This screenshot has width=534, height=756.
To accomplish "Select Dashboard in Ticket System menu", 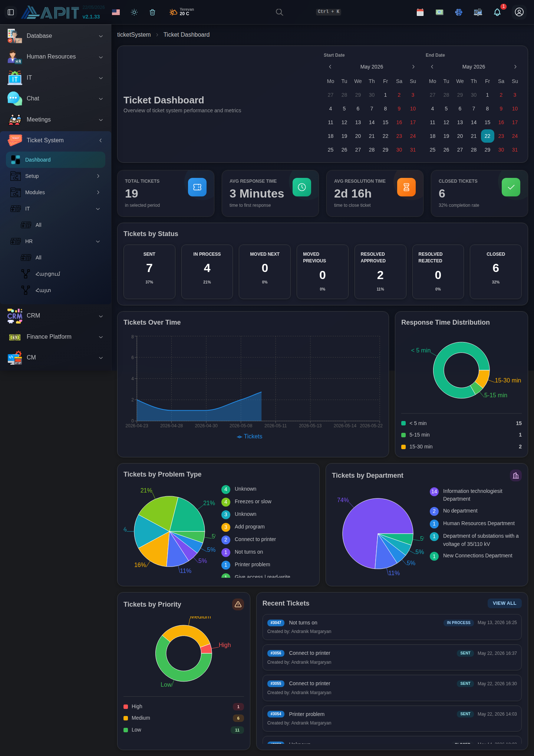I will 56,160.
